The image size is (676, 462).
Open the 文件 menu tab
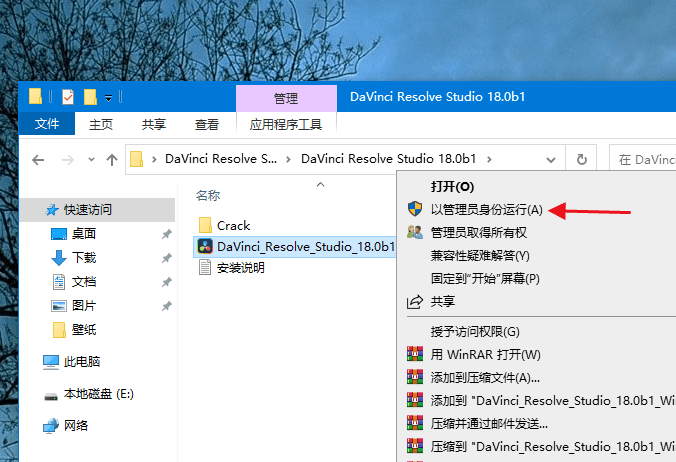[47, 124]
